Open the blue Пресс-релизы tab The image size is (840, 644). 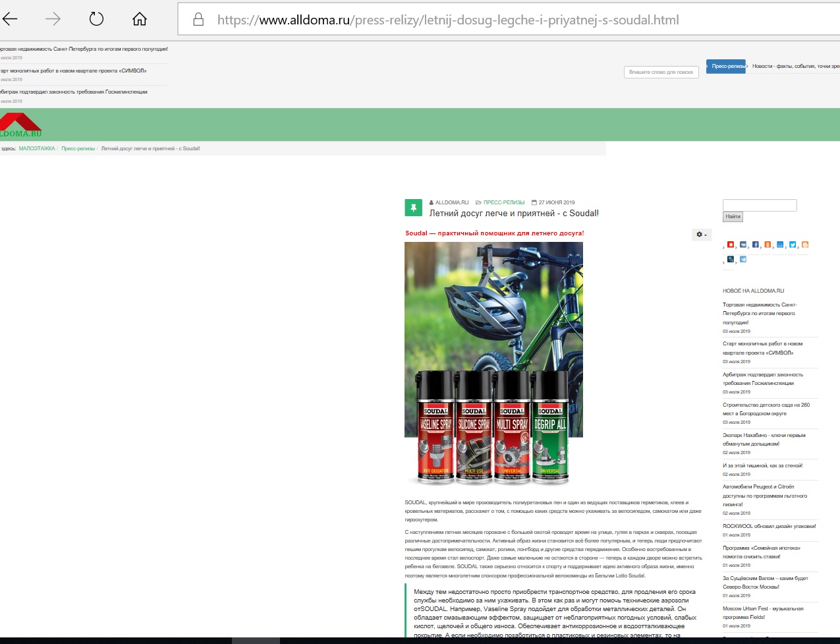click(x=726, y=67)
